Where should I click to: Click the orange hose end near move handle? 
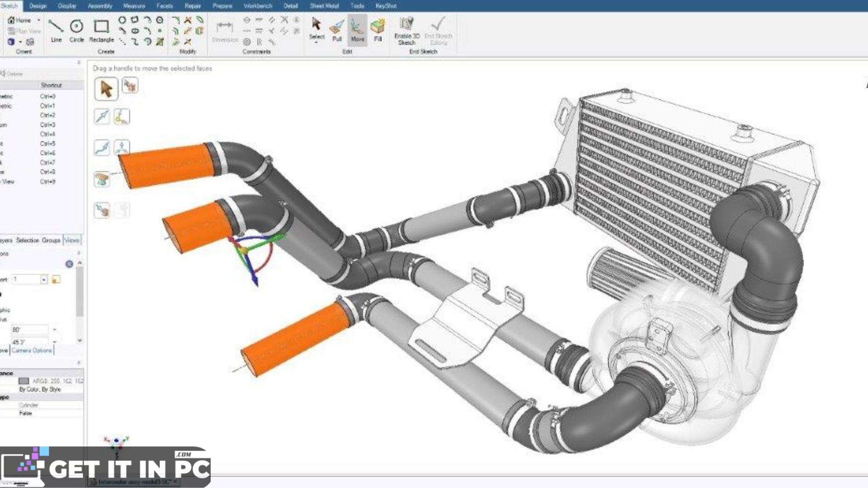[199, 227]
